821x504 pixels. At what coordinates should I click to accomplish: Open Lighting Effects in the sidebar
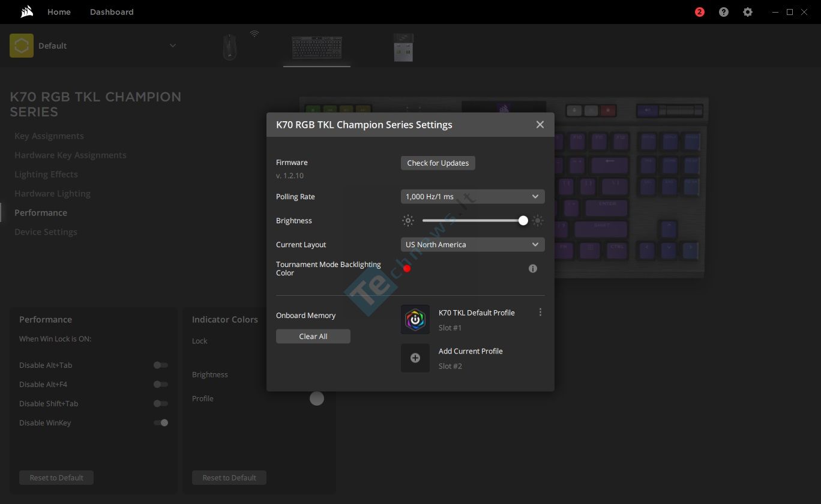(x=46, y=175)
